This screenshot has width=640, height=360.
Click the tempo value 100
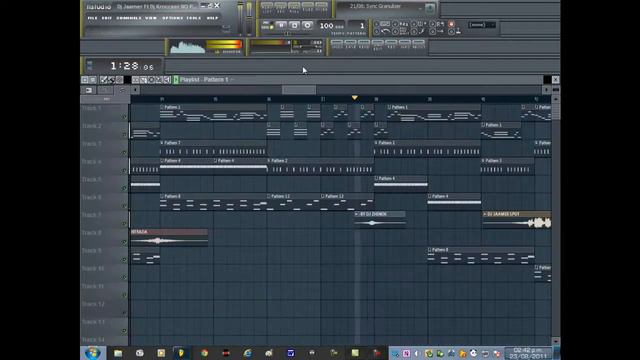click(x=326, y=26)
